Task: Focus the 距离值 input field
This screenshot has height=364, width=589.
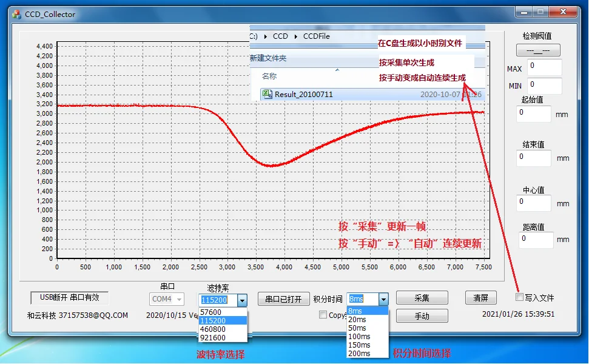Action: [536, 240]
